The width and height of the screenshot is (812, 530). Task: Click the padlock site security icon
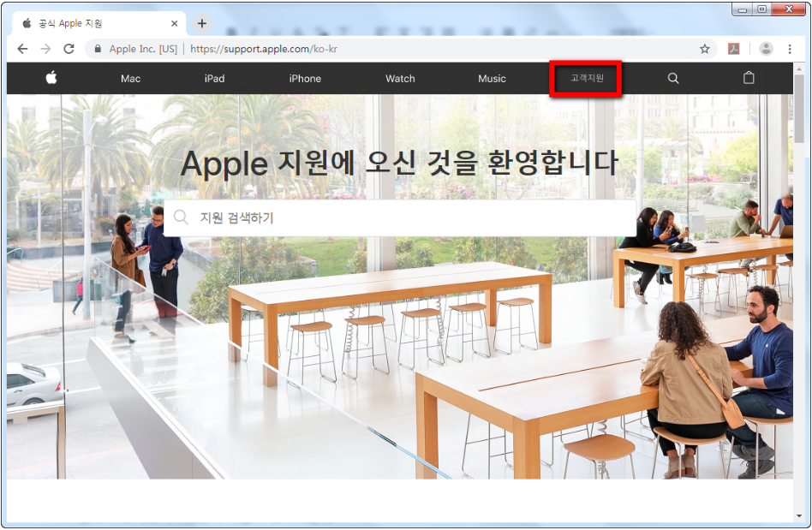(x=98, y=49)
